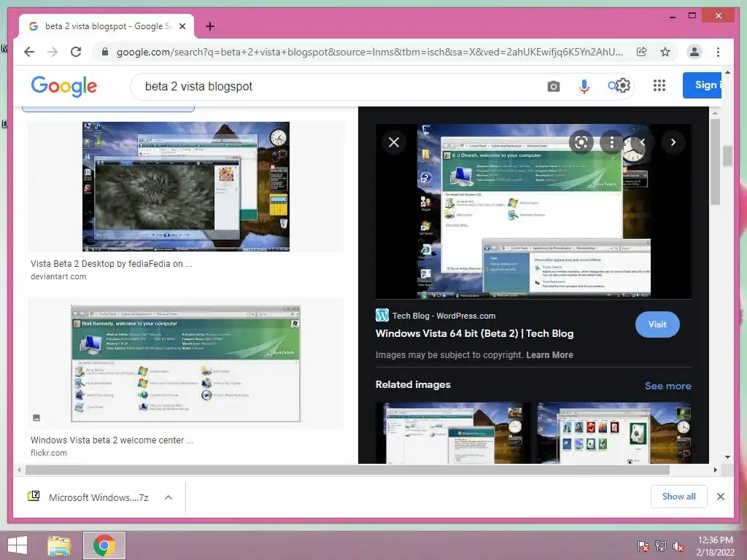Screen dimensions: 747x560
Task: Expand download item options chevron
Action: (169, 497)
